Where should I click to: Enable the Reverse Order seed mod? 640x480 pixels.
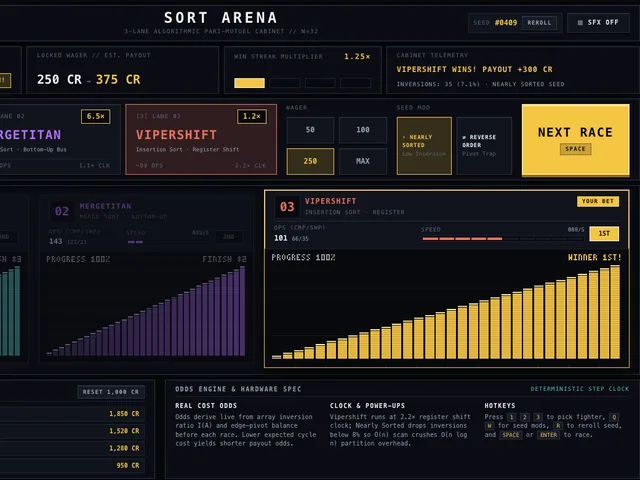point(484,146)
